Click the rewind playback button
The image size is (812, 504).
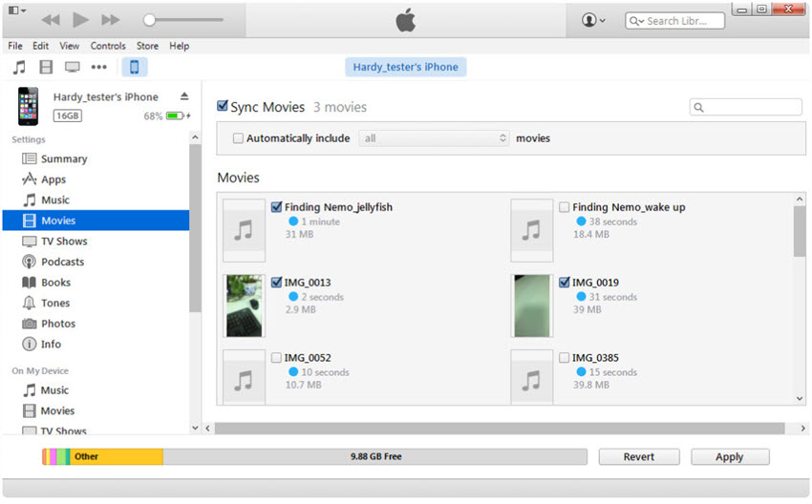pos(51,20)
